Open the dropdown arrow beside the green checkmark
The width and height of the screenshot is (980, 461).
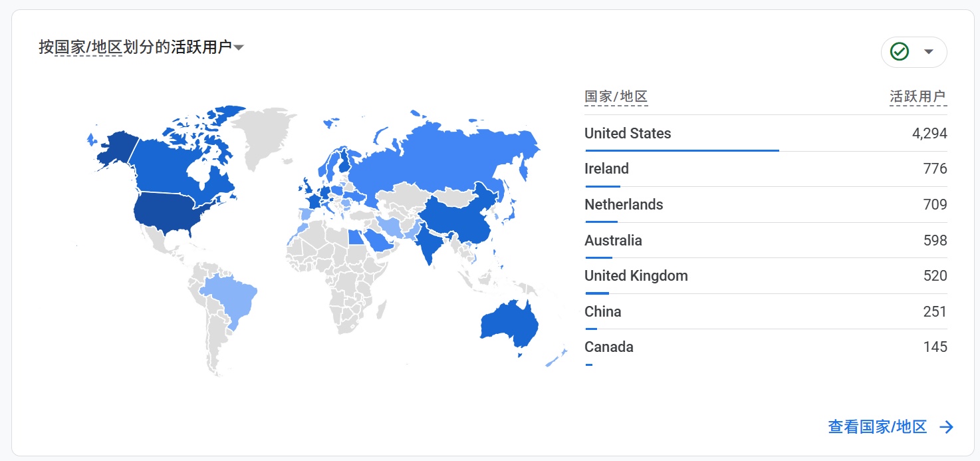(x=929, y=52)
